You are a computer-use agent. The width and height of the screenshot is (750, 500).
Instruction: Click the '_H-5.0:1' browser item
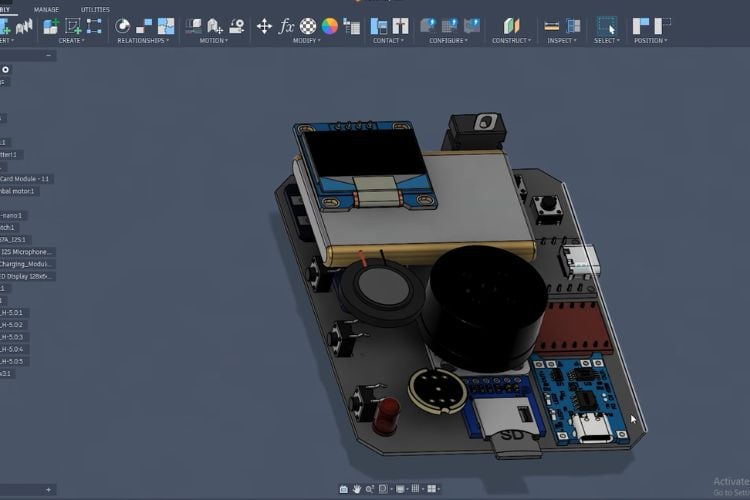[12, 312]
